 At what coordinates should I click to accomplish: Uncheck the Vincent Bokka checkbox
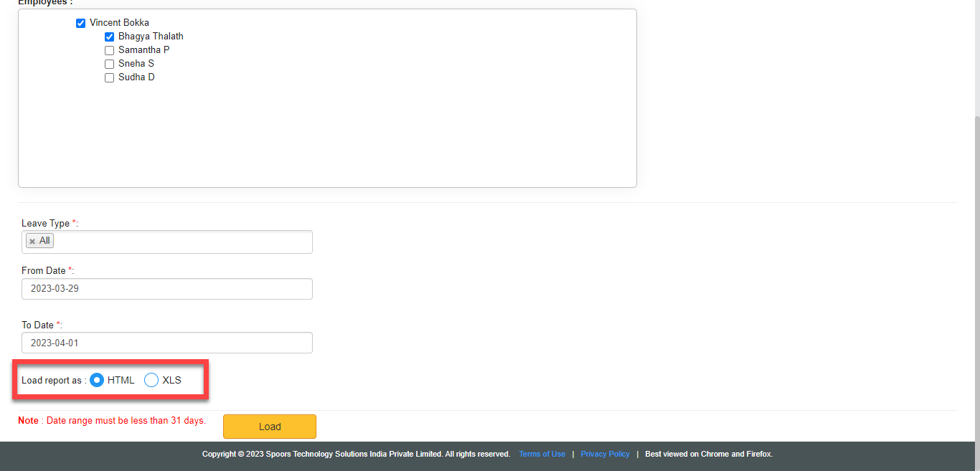[x=80, y=23]
